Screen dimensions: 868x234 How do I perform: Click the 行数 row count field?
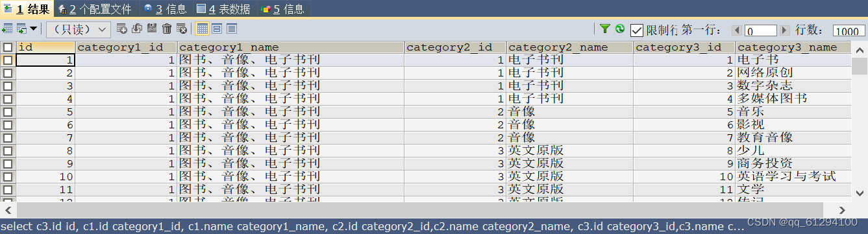click(x=849, y=30)
